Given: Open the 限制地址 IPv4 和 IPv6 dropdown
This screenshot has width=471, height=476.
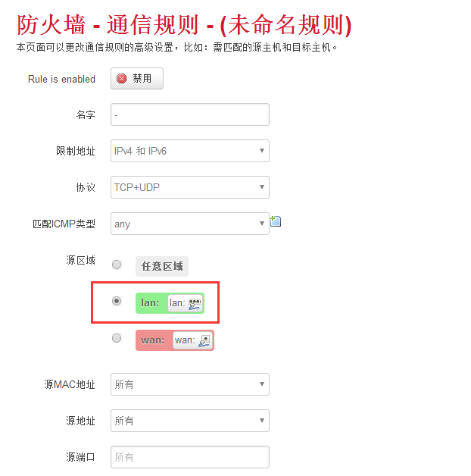Looking at the screenshot, I should pyautogui.click(x=189, y=151).
